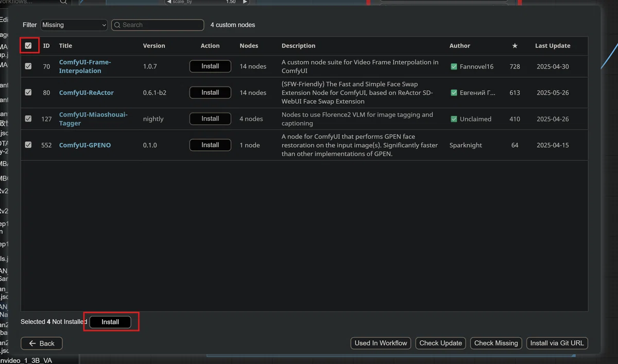Viewport: 618px width, 364px height.
Task: Click version 1.0.7 cell
Action: pos(150,66)
